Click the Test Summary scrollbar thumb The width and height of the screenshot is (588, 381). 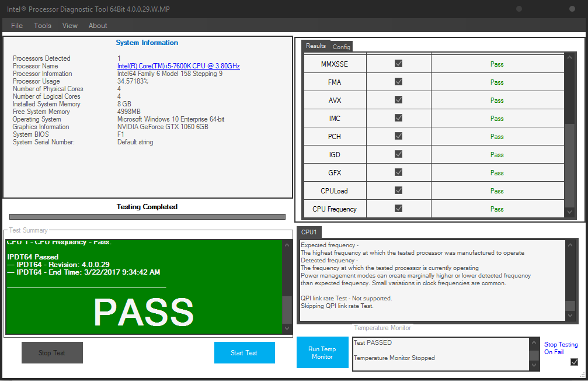pos(287,310)
